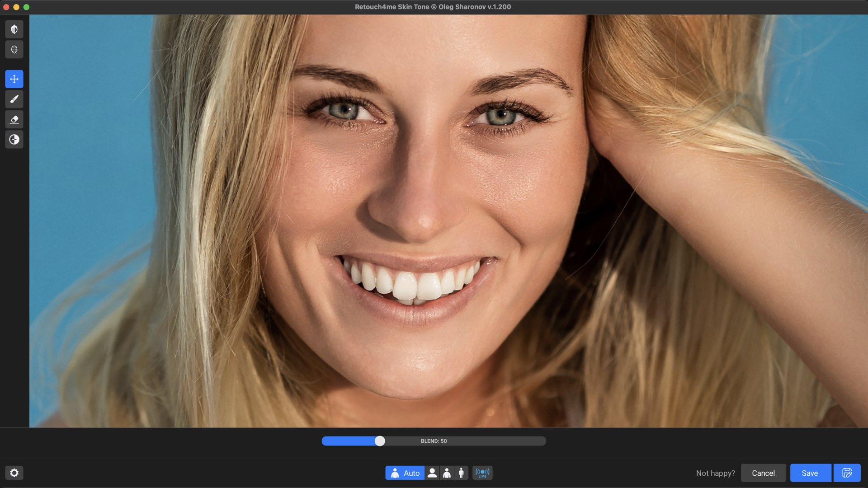Screen dimensions: 868x488
Task: Pick the Brush tool
Action: point(14,99)
